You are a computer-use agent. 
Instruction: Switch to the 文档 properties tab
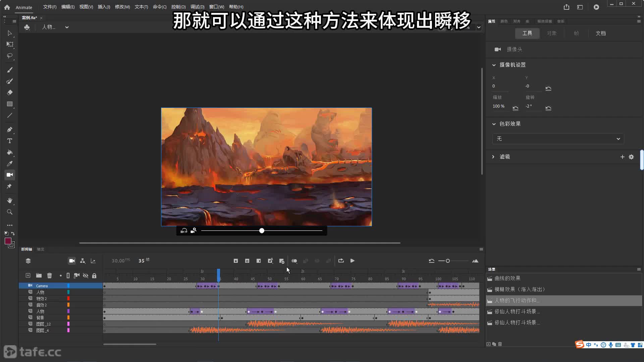601,33
